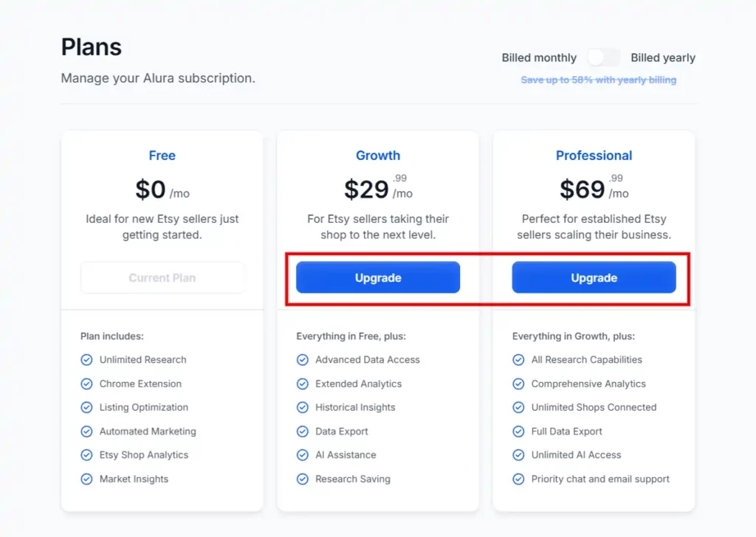Select the checkmark next to Unlimited AI Access
This screenshot has width=756, height=537.
pos(519,455)
